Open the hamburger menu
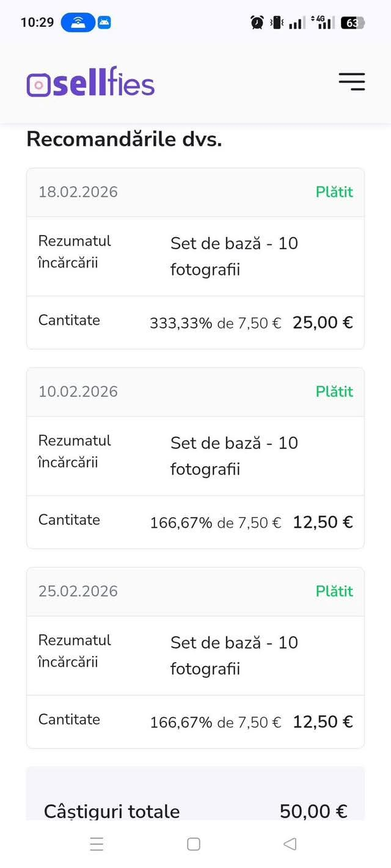Image resolution: width=391 pixels, height=868 pixels. (x=352, y=81)
